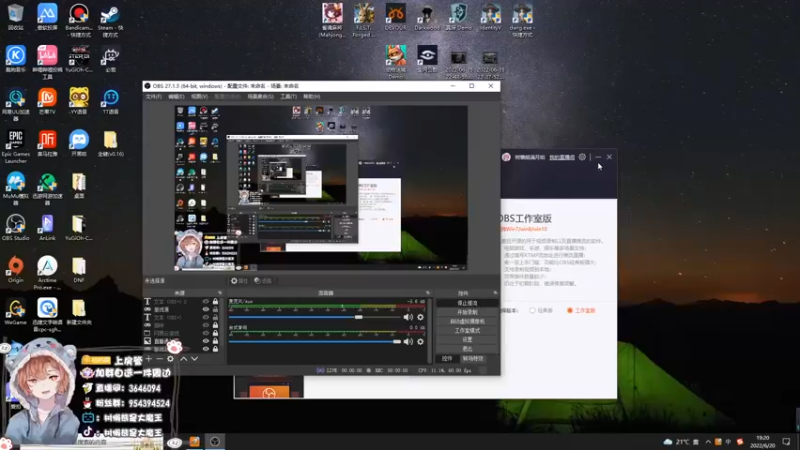The image size is (800, 450).
Task: Click the 我的直播间 link
Action: coord(562,157)
